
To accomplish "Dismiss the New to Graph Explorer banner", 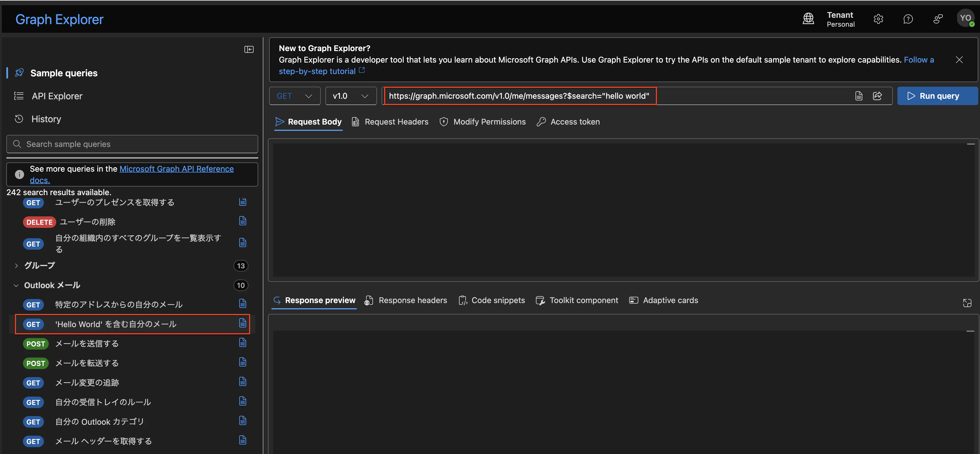I will pos(959,60).
